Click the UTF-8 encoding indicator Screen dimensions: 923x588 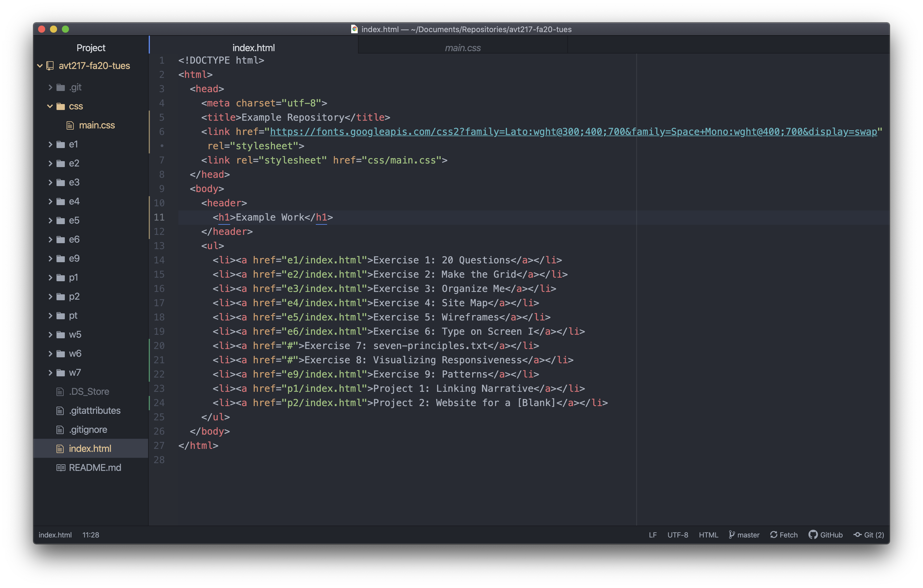677,535
